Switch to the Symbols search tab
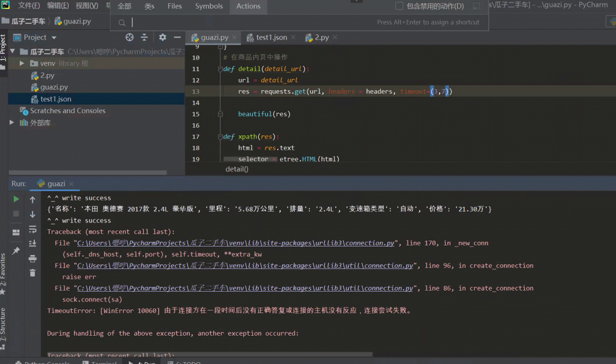616x364 pixels. pos(209,6)
